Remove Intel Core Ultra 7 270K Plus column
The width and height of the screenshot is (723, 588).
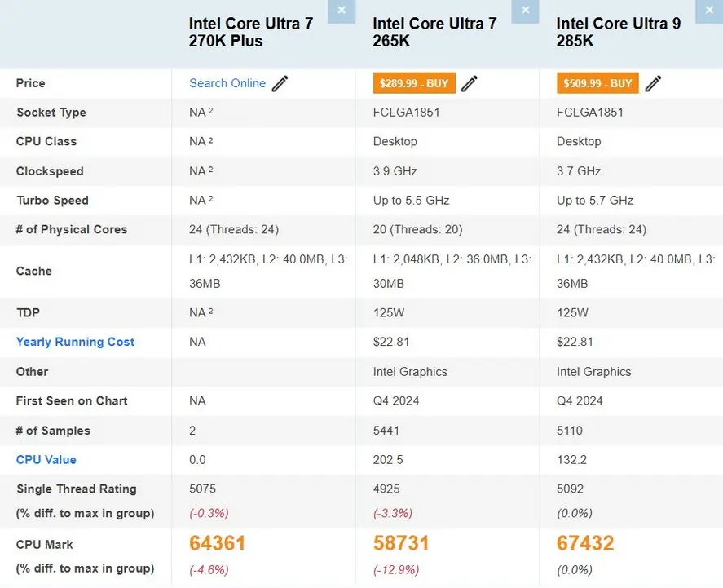pos(342,11)
